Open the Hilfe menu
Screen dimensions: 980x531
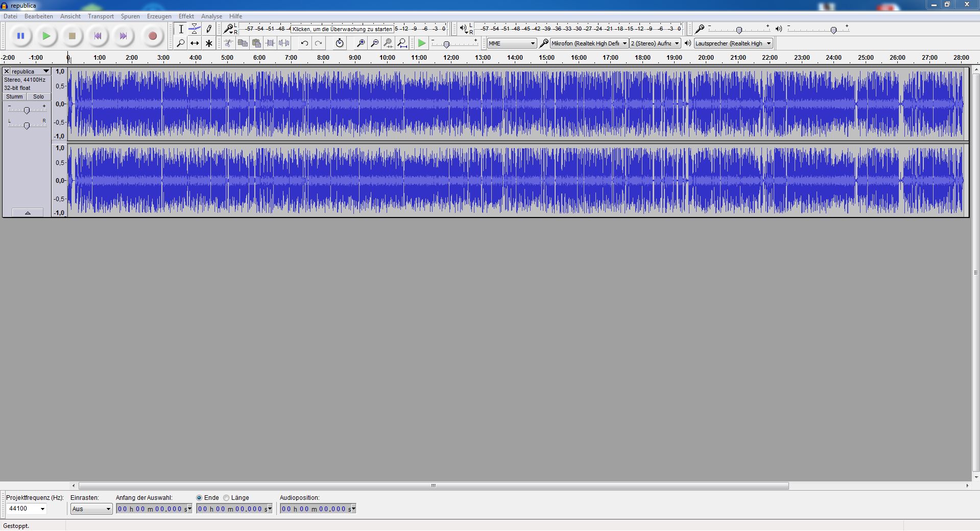click(x=235, y=16)
